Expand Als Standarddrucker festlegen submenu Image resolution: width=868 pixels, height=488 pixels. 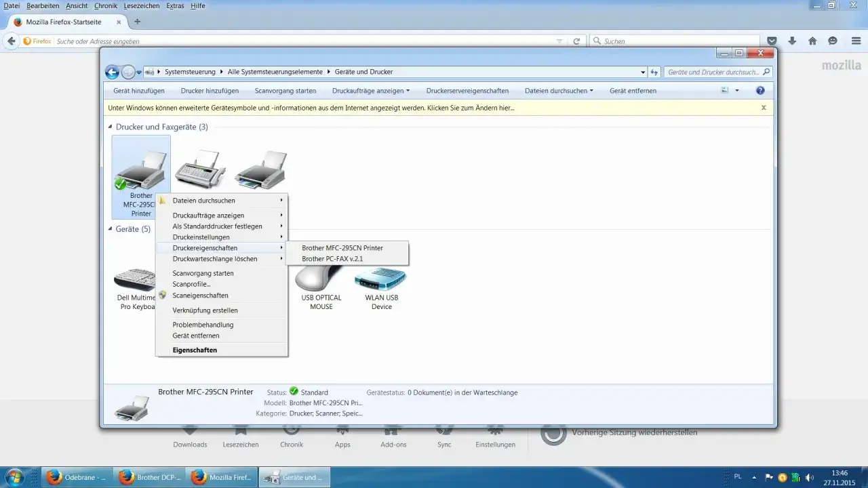(x=222, y=226)
